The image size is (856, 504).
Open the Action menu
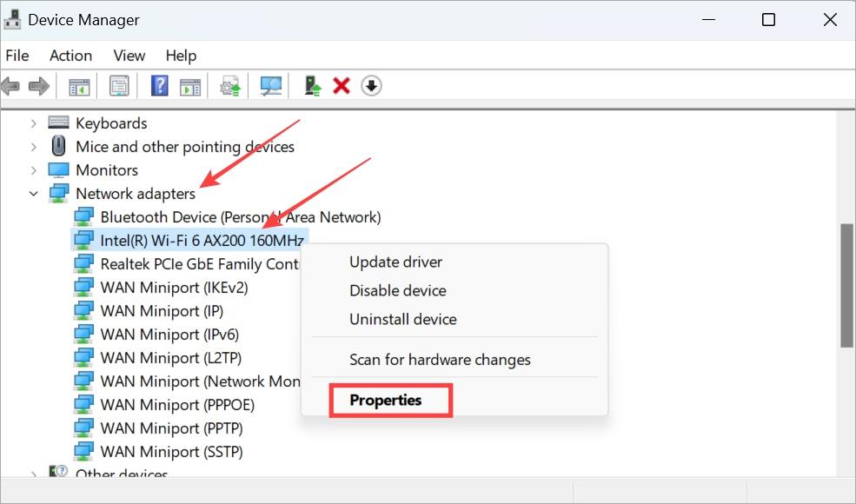70,56
